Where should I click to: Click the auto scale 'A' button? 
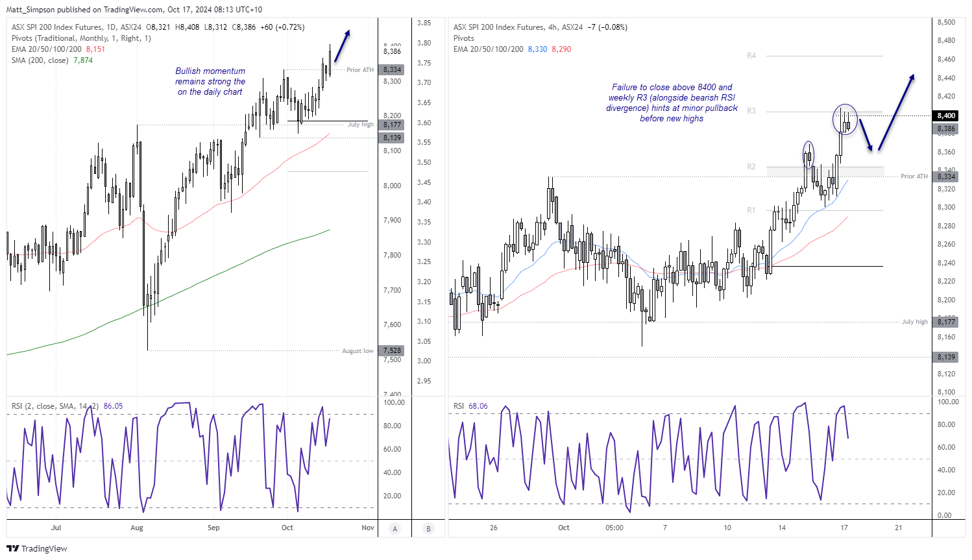(395, 528)
